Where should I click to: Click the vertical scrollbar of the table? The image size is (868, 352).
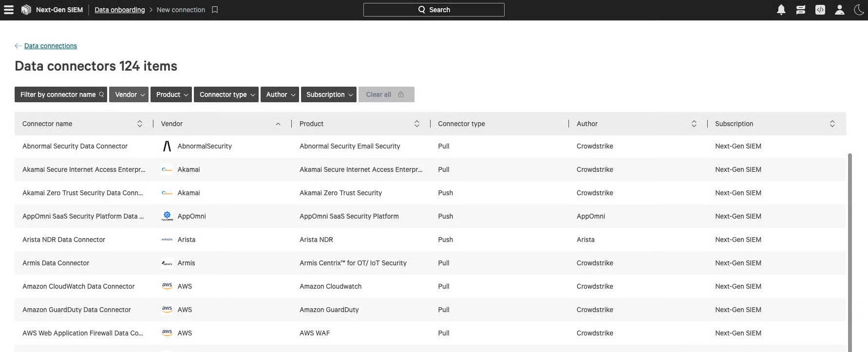[x=849, y=243]
